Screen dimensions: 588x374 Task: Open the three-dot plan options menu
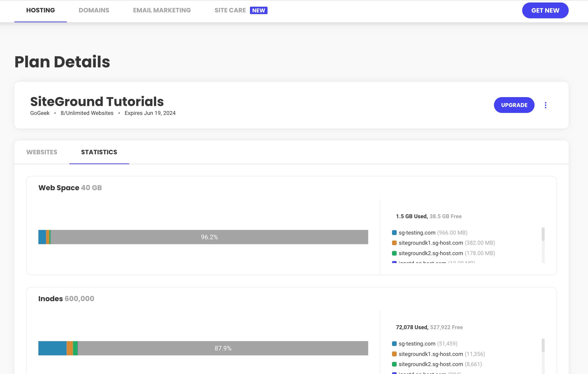pyautogui.click(x=545, y=105)
